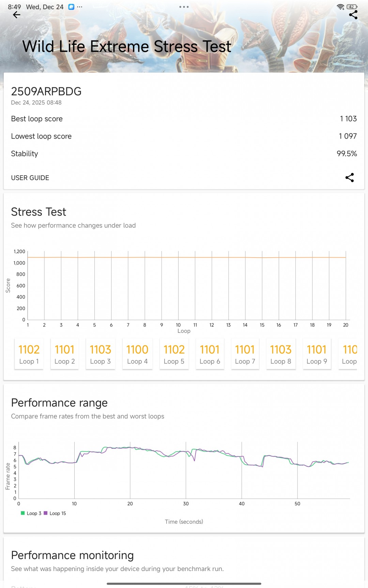Screen dimensions: 368x588
Task: Open the three-dot menu at top center
Action: coord(184,7)
